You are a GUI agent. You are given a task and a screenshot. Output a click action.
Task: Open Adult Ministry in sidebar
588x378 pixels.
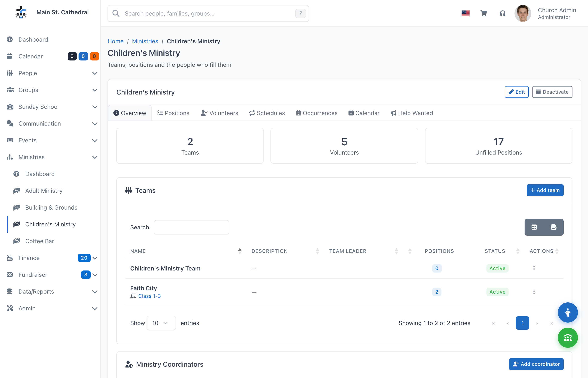tap(44, 191)
